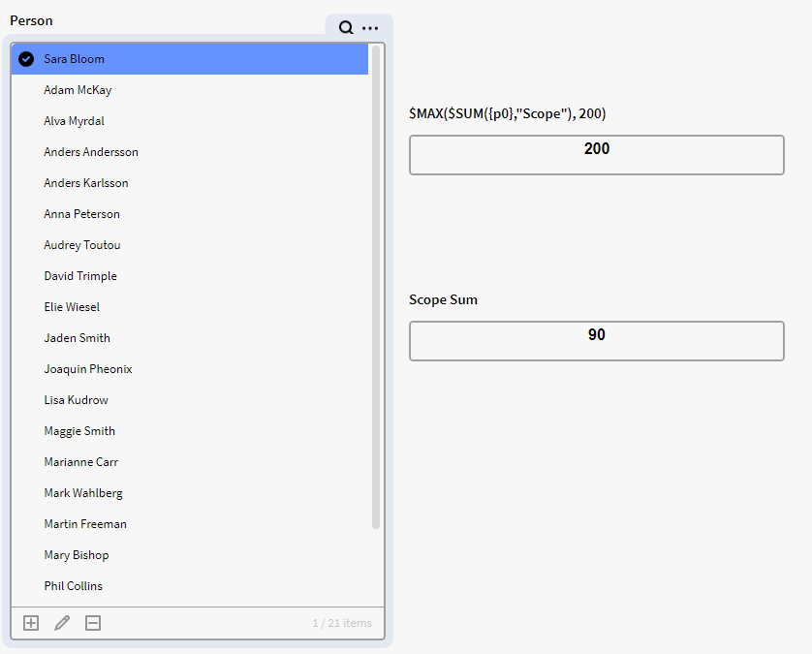Select Audrey Toutou in Person list
Viewport: 812px width, 654px height.
click(82, 245)
